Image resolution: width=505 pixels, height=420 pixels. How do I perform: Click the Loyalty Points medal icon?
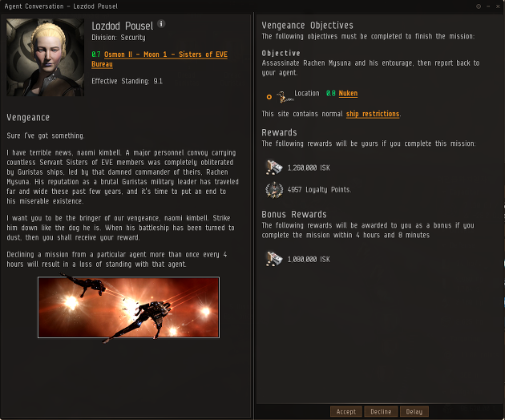[274, 190]
